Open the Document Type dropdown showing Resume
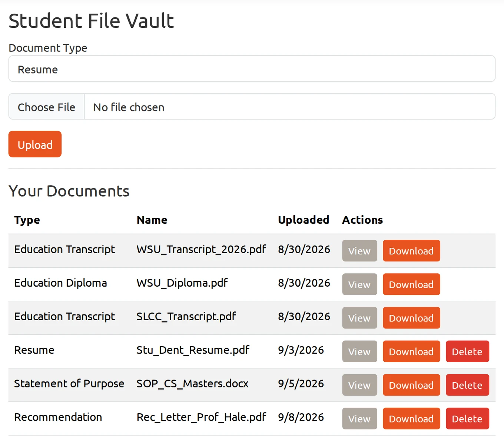 [x=252, y=69]
